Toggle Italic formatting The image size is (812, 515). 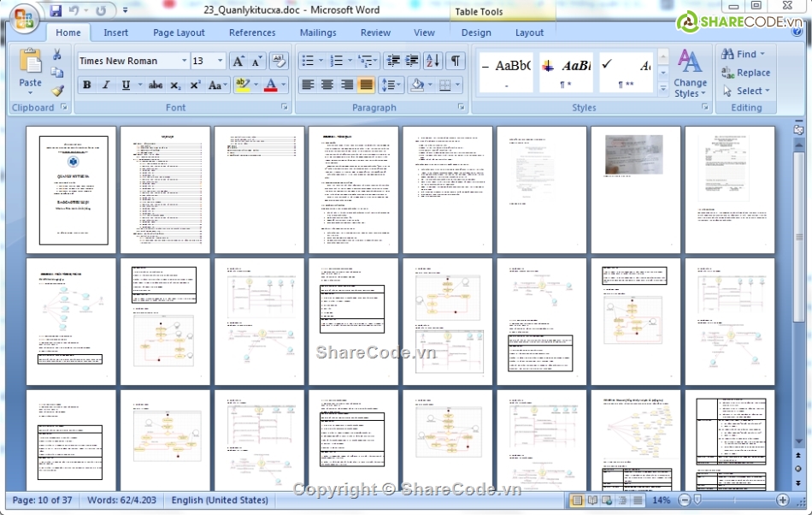106,85
